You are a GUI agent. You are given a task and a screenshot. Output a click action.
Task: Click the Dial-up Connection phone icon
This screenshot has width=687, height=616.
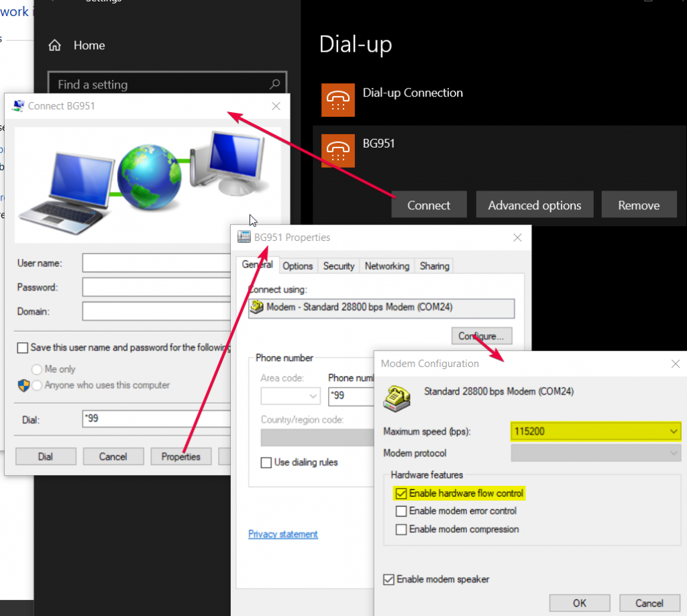coord(338,100)
